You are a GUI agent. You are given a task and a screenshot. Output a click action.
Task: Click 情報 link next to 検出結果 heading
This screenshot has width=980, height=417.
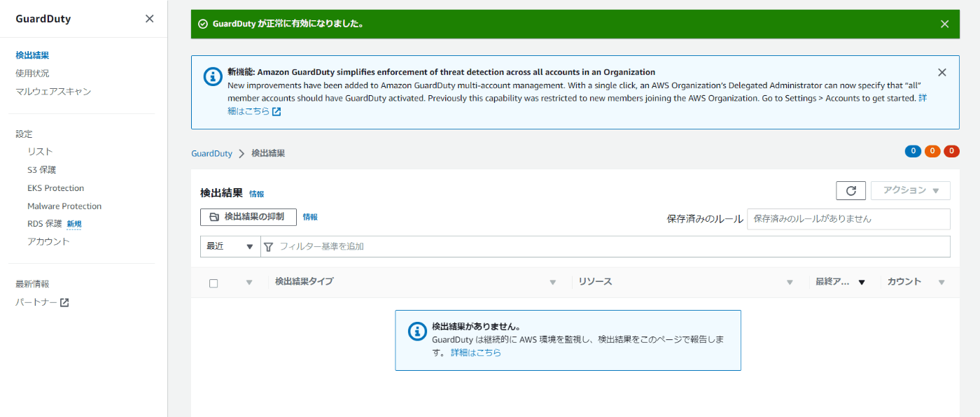(257, 194)
